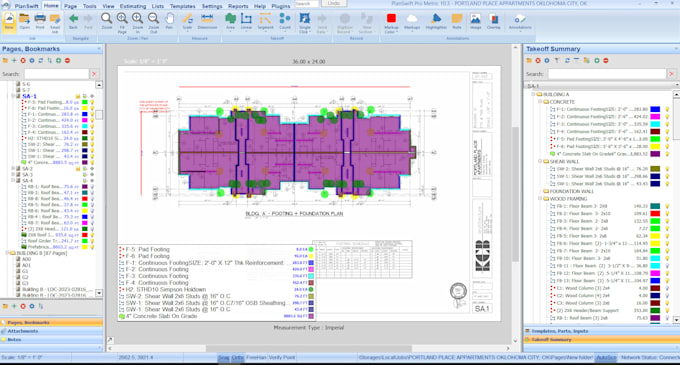This screenshot has height=365, width=680.
Task: Open the Attachments panel section
Action: [x=52, y=331]
